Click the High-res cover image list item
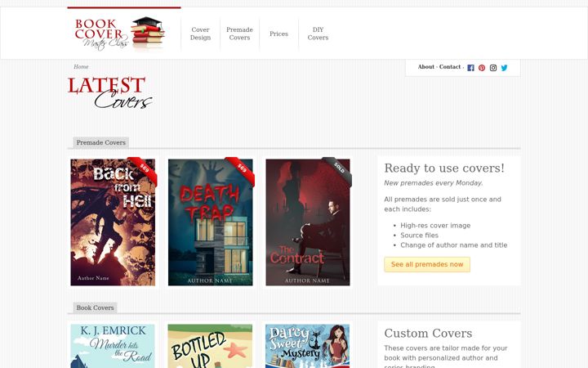The width and height of the screenshot is (588, 368). 435,226
